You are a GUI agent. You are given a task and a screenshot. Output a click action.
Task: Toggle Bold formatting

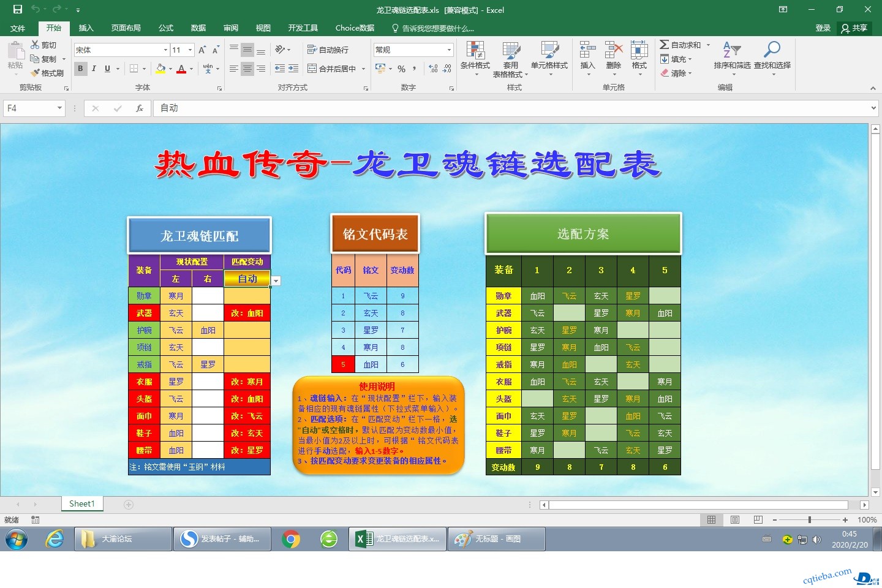(x=80, y=69)
